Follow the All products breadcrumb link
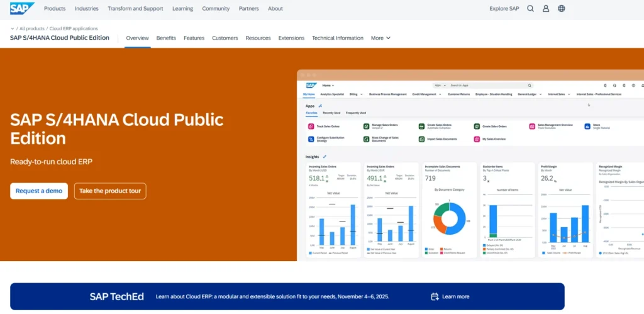 pos(32,29)
